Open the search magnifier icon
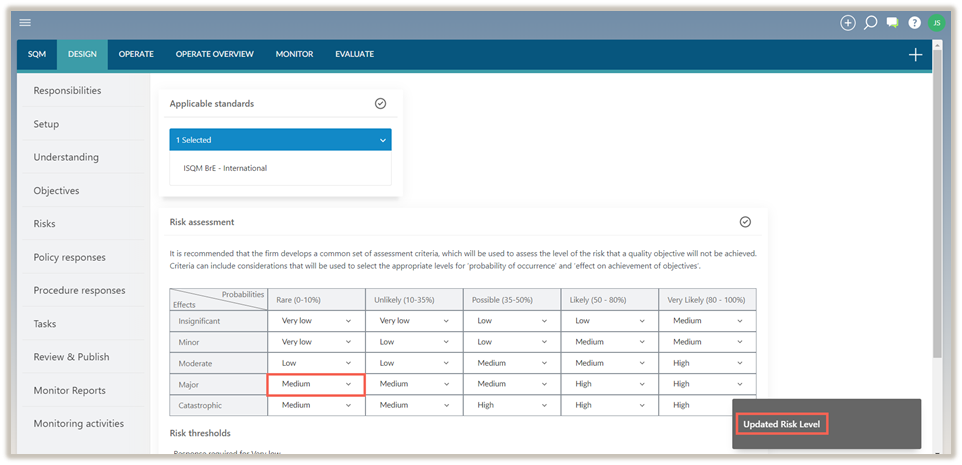 tap(870, 22)
